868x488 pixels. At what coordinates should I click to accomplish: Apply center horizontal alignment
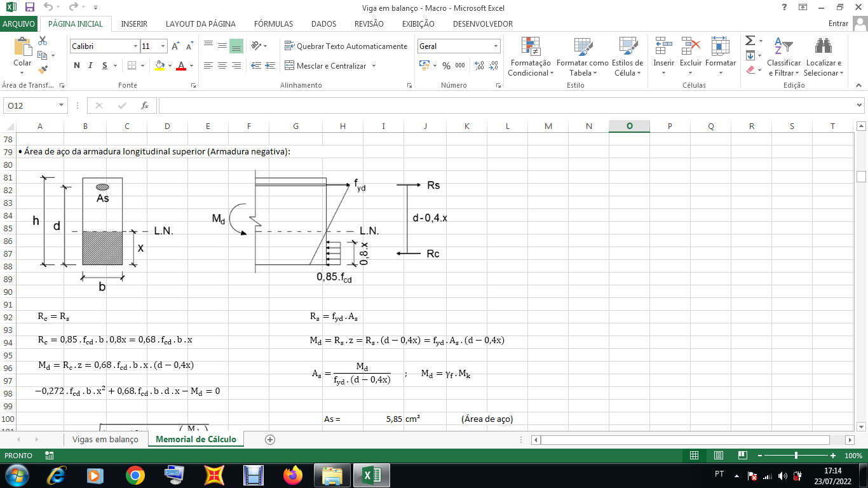click(222, 65)
